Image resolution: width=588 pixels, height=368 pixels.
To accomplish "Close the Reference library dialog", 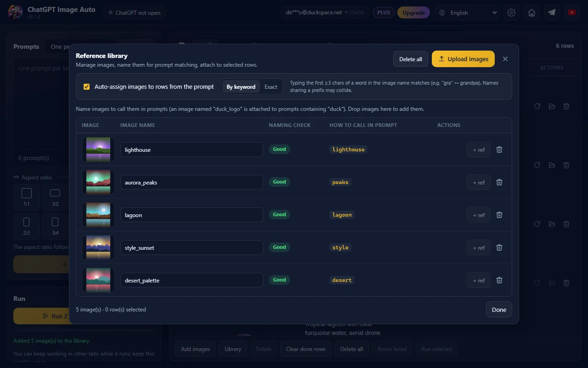I will coord(505,59).
